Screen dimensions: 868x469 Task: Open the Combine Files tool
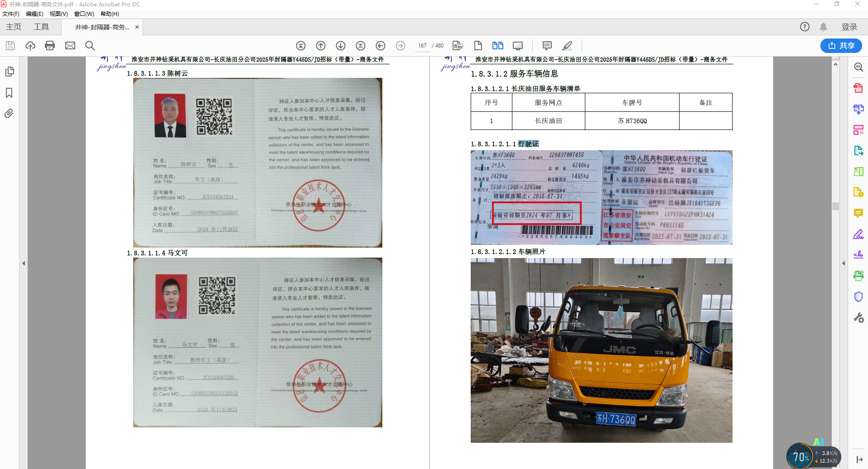coord(858,109)
